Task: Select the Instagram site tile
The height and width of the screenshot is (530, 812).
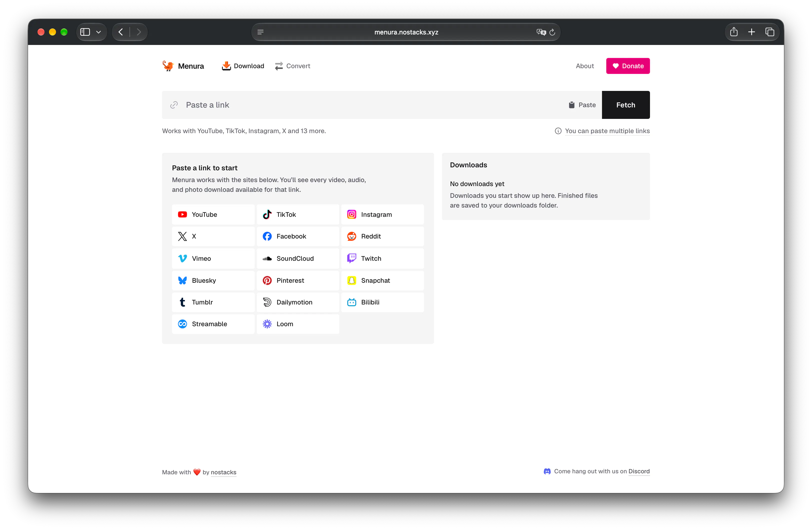Action: tap(382, 214)
